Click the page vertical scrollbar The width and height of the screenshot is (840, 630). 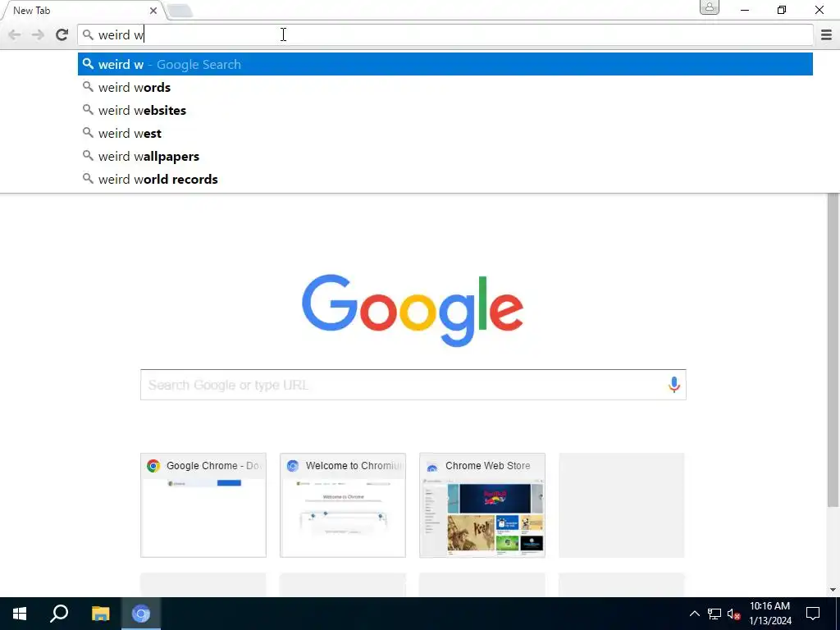(833, 351)
